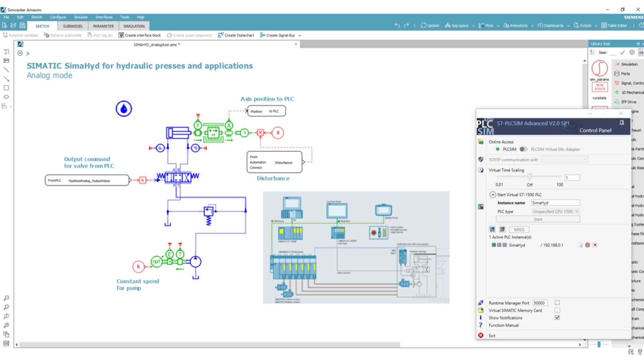Open the Animations dropdown arrow
This screenshot has height=362, width=644.
pos(533,25)
